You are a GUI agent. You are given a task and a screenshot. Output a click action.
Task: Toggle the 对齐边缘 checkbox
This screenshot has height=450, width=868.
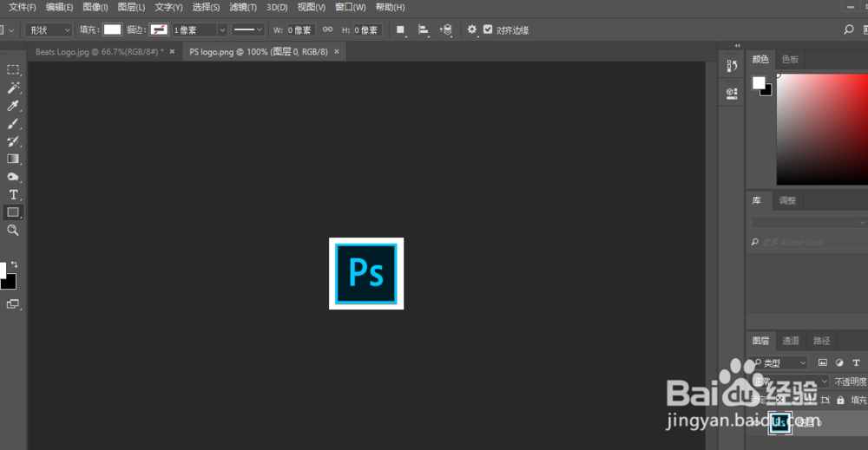coord(488,29)
